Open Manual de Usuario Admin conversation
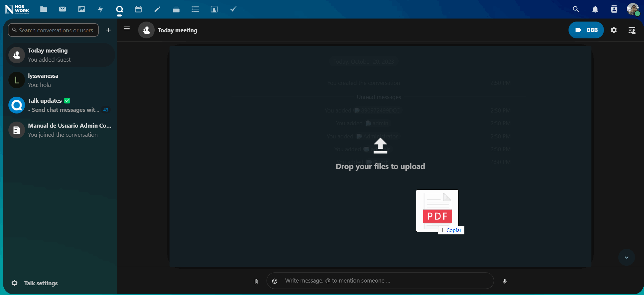644x295 pixels. (61, 130)
